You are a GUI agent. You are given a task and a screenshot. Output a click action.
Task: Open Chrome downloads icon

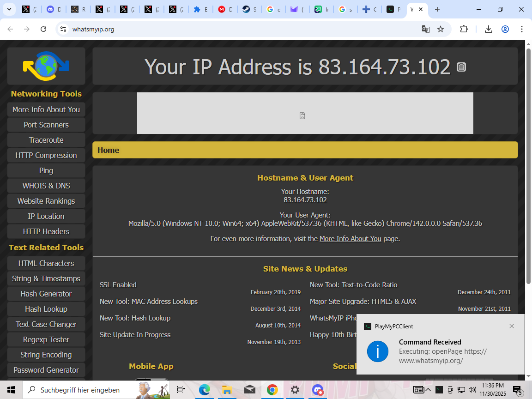click(488, 29)
